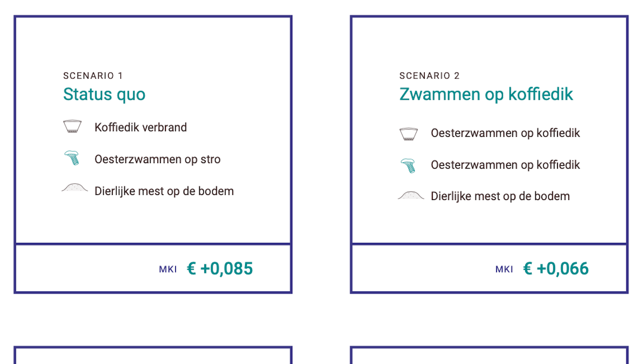Click the MKI label in the Zwammen op koffiedik card

[x=504, y=269]
